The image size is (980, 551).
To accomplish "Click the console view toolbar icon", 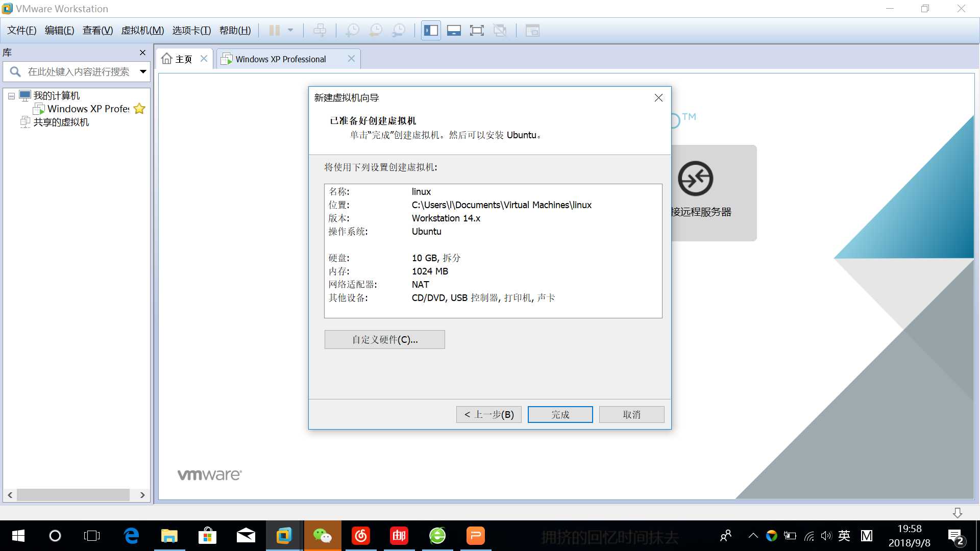I will (x=532, y=31).
